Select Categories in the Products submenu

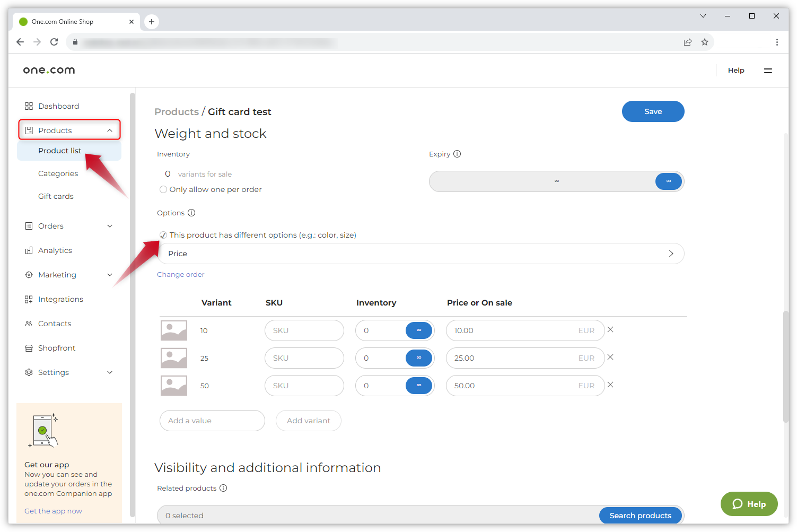tap(58, 173)
